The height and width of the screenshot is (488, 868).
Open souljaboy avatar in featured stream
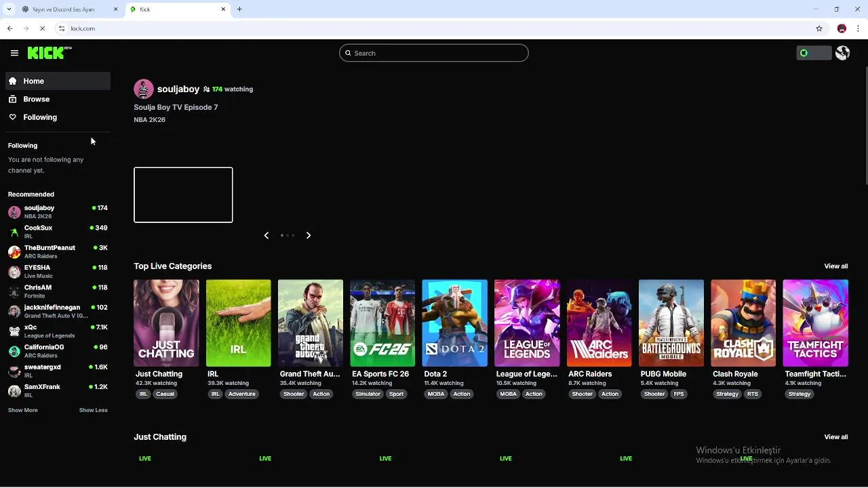(144, 89)
